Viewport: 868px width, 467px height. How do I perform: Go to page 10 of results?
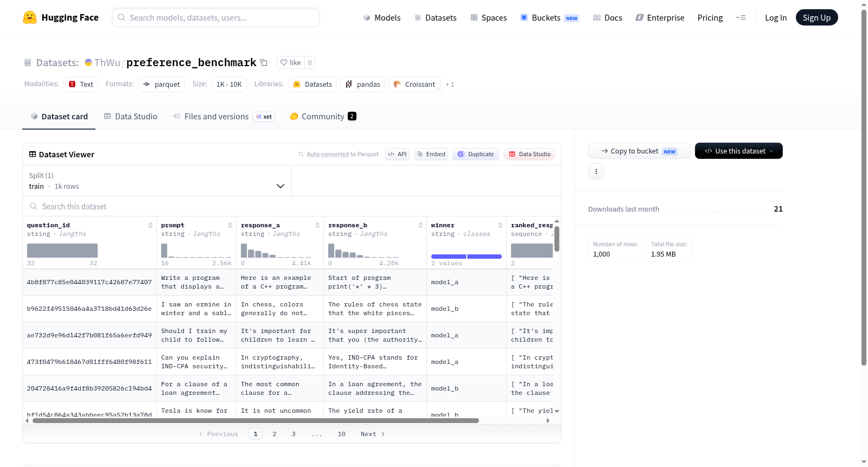point(342,434)
